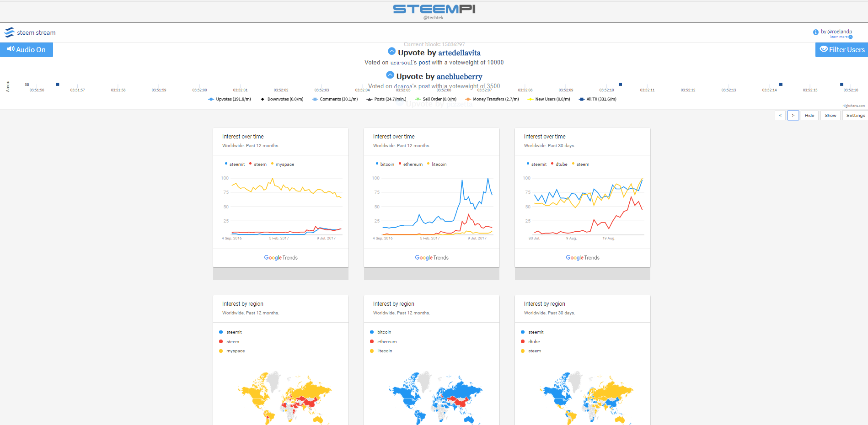Click bitcoin legend dot in interest over time chart
The width and height of the screenshot is (868, 425).
coord(377,164)
